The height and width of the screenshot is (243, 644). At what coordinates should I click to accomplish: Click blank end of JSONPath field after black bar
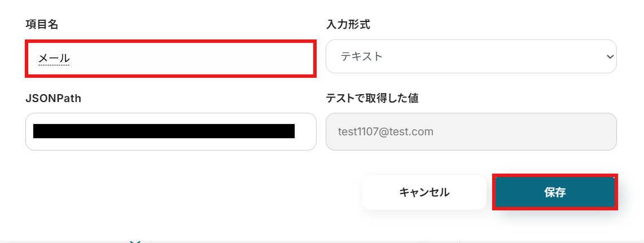point(305,131)
